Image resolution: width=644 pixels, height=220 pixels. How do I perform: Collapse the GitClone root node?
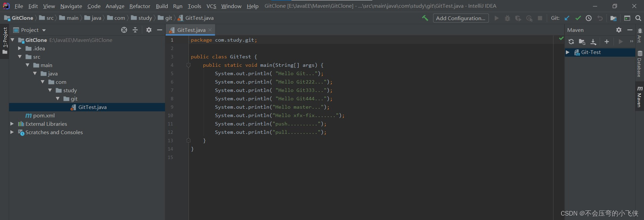(12, 40)
